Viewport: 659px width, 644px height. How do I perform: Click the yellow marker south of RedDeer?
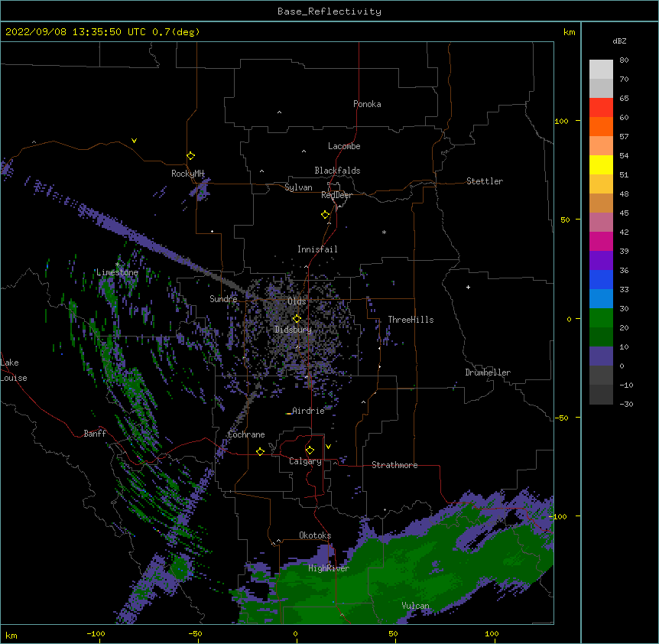[x=326, y=215]
